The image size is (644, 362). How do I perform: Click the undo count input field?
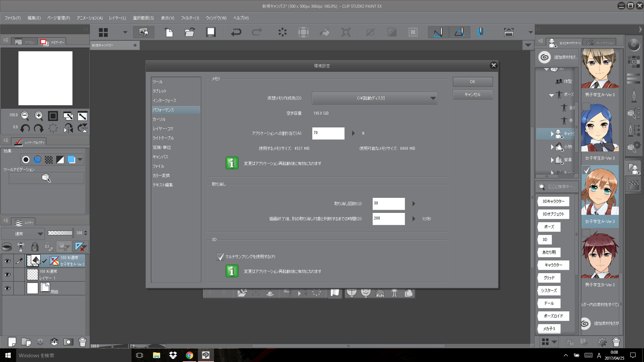tap(388, 203)
